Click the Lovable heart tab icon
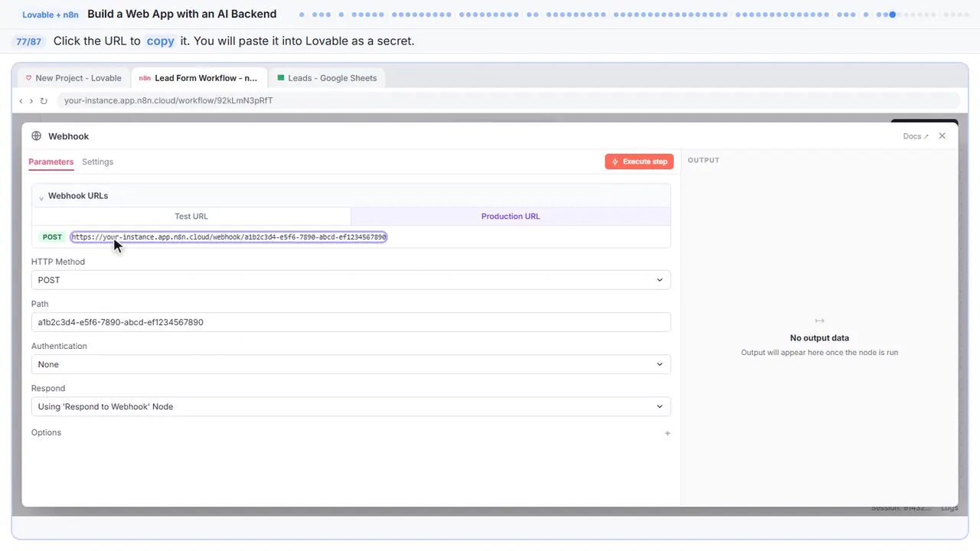This screenshot has height=551, width=980. pos(29,78)
